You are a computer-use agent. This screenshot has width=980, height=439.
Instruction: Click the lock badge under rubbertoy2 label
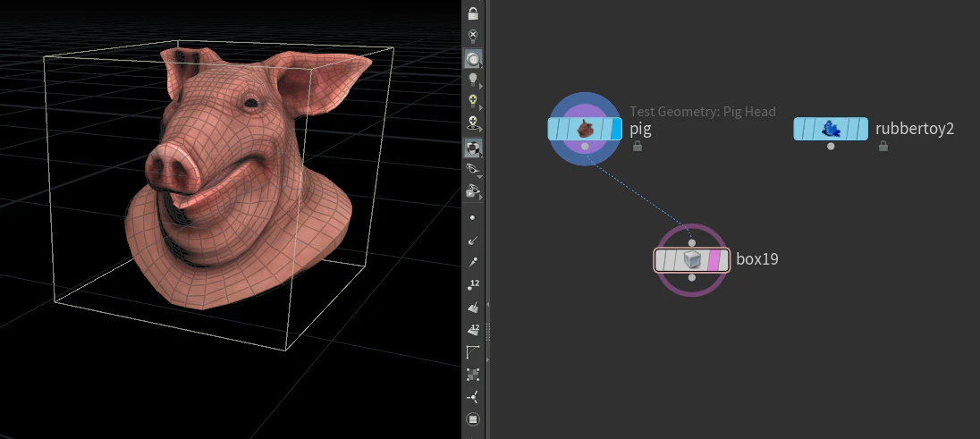point(883,147)
